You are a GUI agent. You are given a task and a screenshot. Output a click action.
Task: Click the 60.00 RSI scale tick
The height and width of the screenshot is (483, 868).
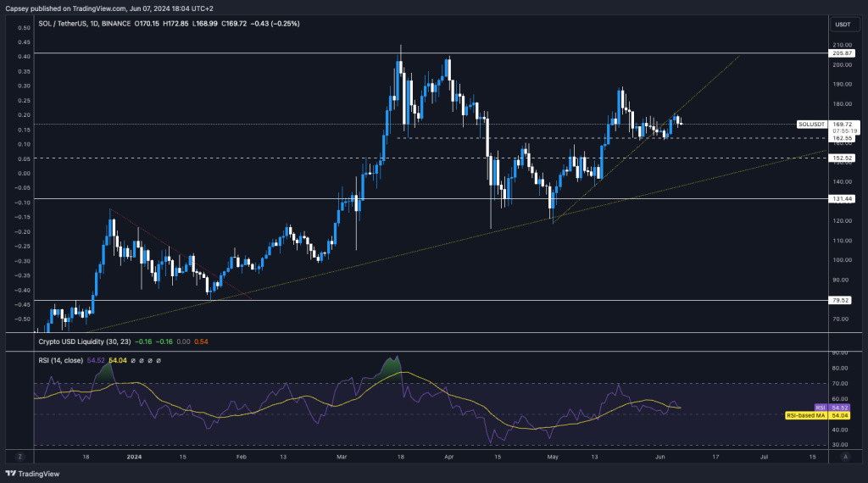(x=840, y=399)
